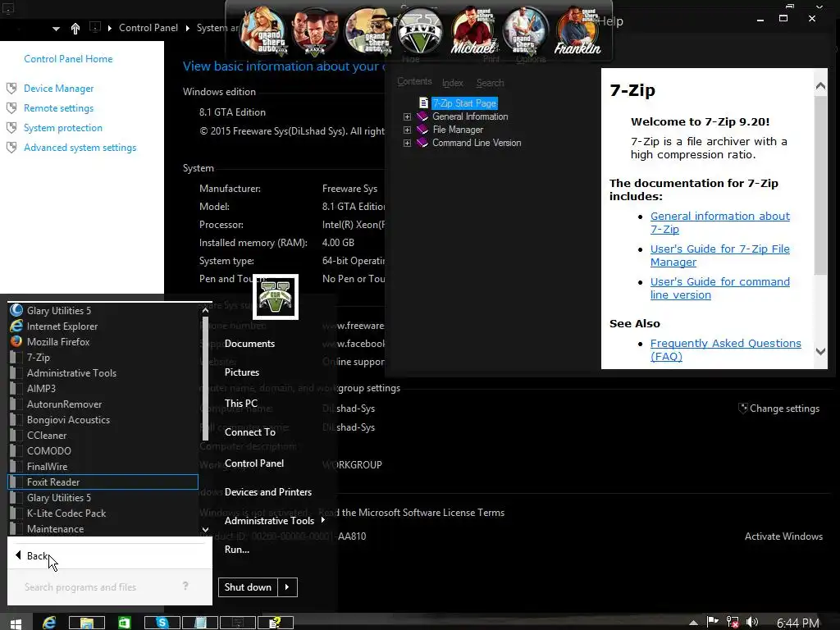
Task: Open Glary Utilities 5 pinned shortcut at the top of the list
Action: (103, 310)
